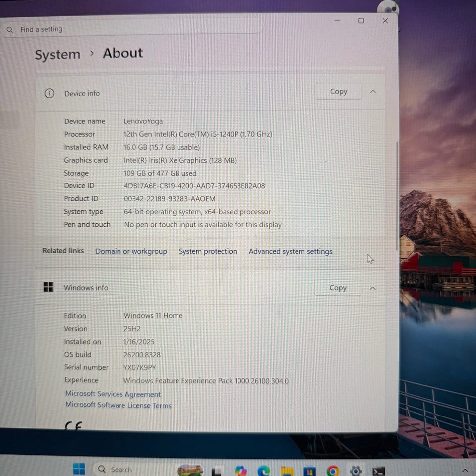Image resolution: width=476 pixels, height=476 pixels.
Task: Select the version value 25H2
Action: pos(132,329)
